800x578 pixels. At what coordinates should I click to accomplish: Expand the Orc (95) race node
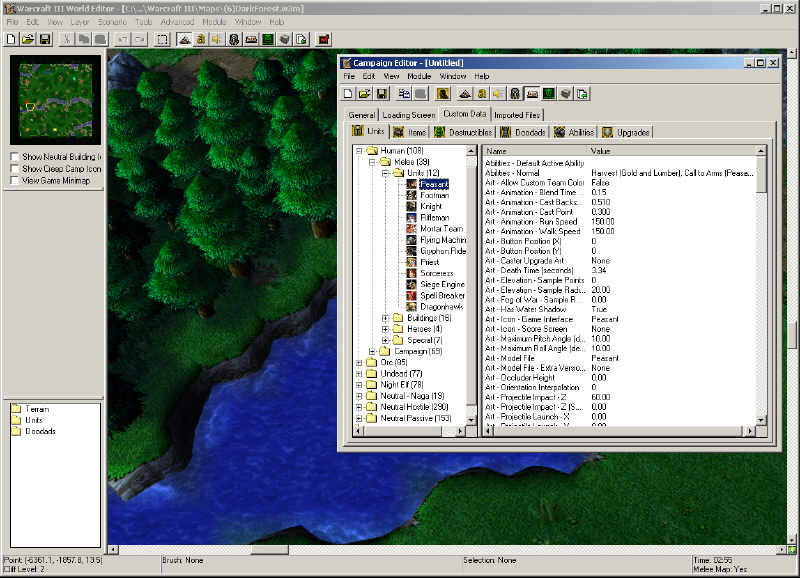[x=359, y=363]
